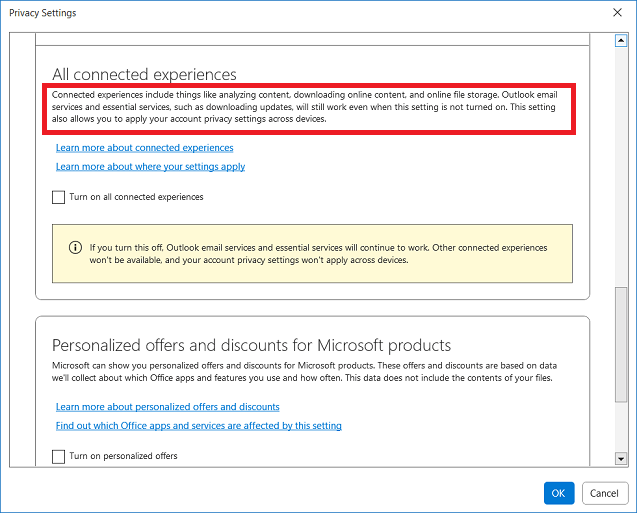Click the yellow notice text about Outlook services
The height and width of the screenshot is (513, 637).
318,254
